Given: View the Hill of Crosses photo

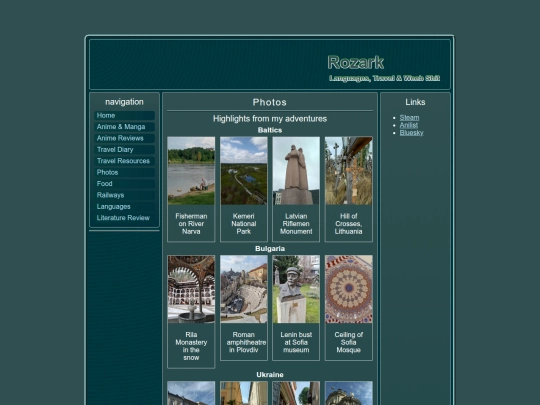Looking at the screenshot, I should 349,171.
